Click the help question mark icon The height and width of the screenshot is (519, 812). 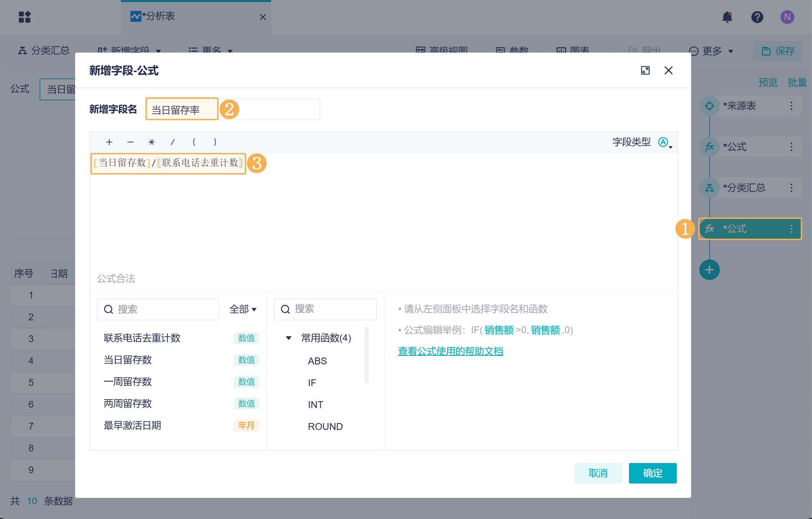pyautogui.click(x=757, y=17)
